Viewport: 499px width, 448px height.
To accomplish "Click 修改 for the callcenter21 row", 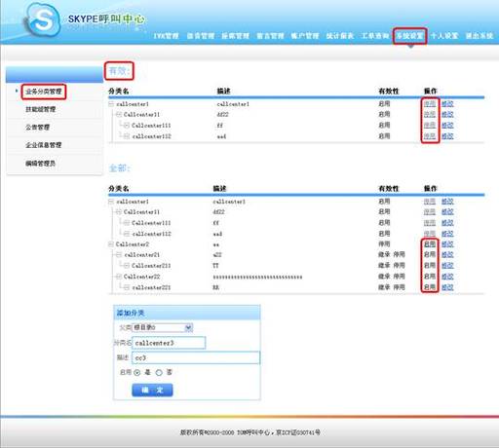I will click(447, 254).
